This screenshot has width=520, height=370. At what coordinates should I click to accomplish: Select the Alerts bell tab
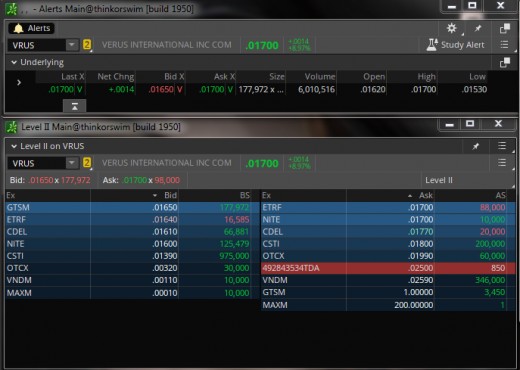pos(31,28)
